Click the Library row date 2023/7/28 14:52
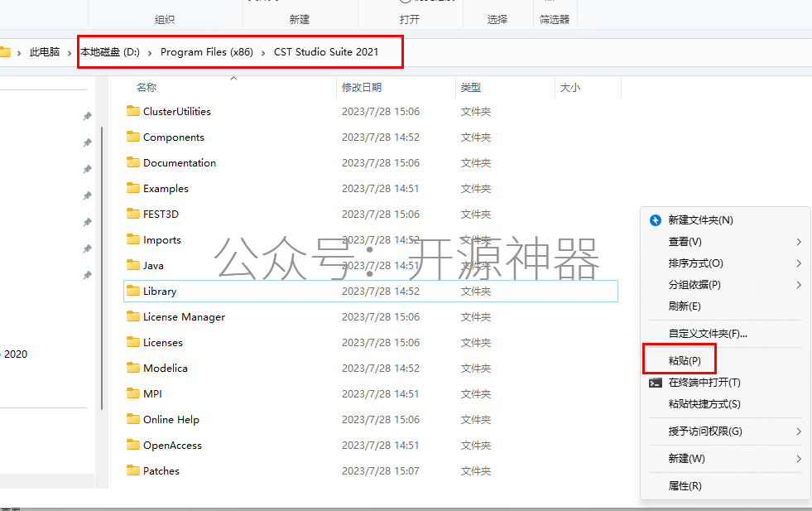Viewport: 812px width, 511px height. pyautogui.click(x=381, y=292)
